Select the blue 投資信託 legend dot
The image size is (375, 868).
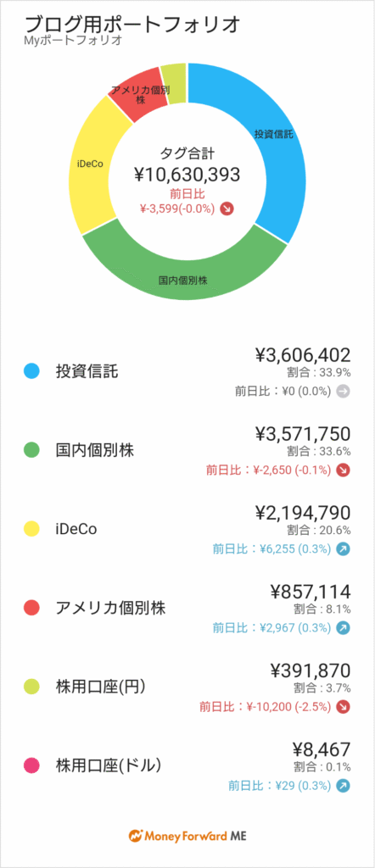[x=31, y=371]
